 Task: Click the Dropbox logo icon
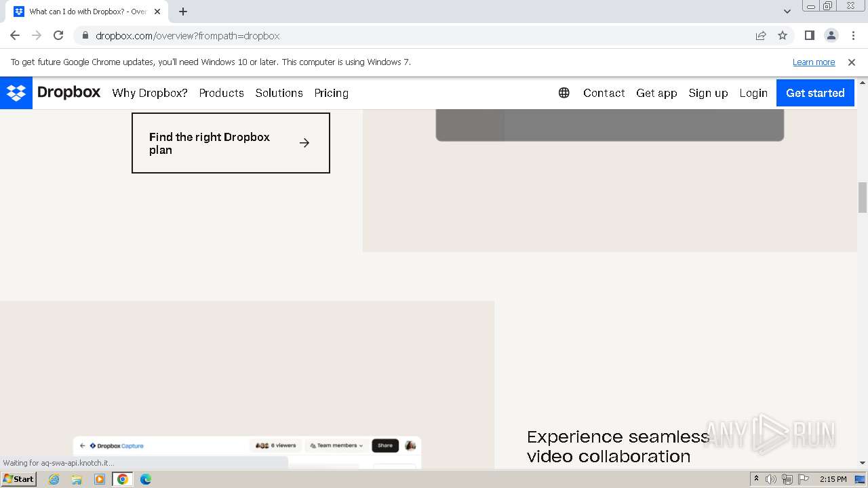click(16, 93)
